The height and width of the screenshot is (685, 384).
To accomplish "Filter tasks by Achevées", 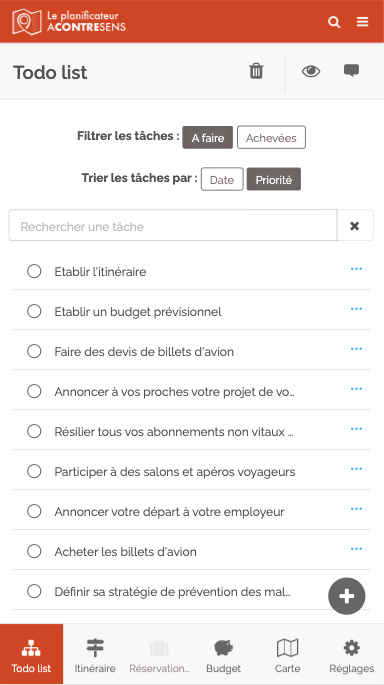I will pos(271,138).
